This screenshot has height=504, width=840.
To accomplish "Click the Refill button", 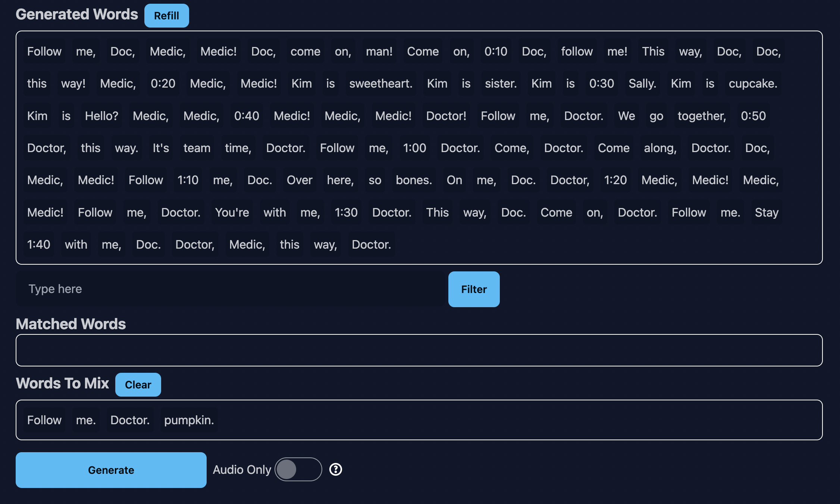I will point(166,16).
